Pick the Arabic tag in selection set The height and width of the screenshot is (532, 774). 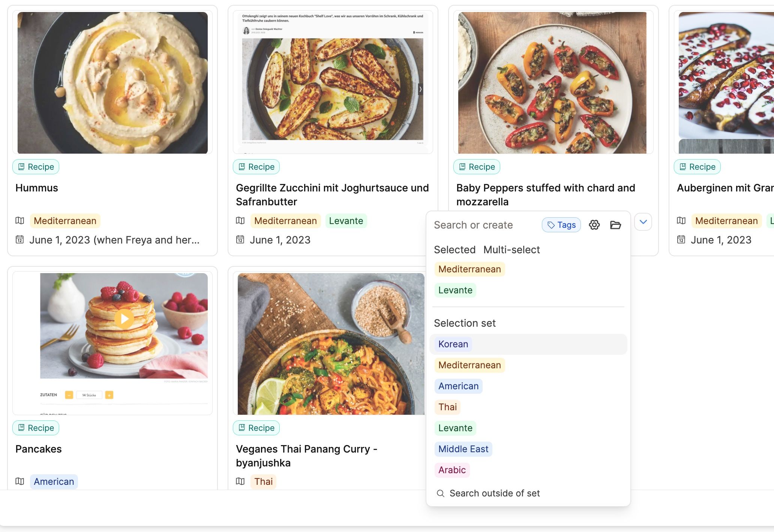pos(452,470)
